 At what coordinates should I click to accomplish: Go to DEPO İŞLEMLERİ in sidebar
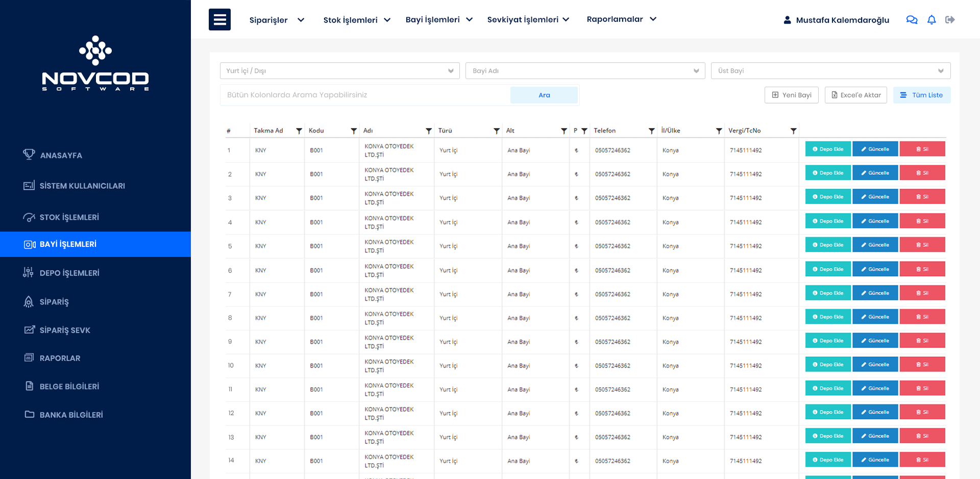tap(69, 273)
